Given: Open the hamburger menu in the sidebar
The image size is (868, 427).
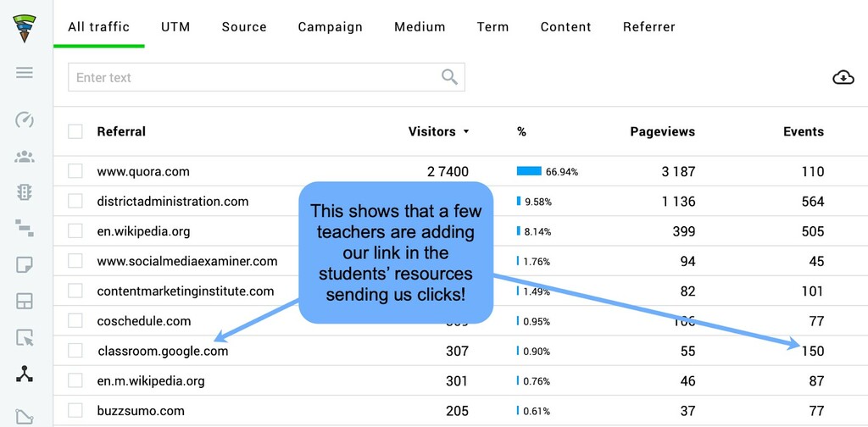Looking at the screenshot, I should click(x=25, y=73).
